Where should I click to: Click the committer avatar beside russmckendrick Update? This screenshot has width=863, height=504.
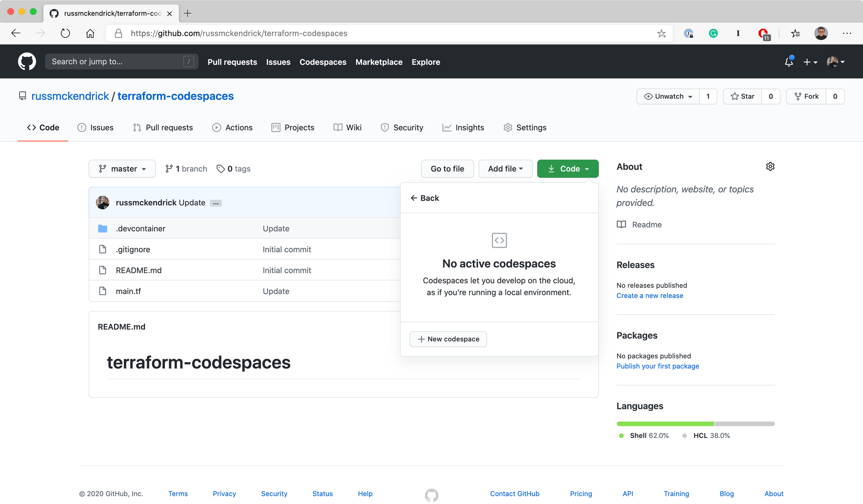pyautogui.click(x=103, y=202)
